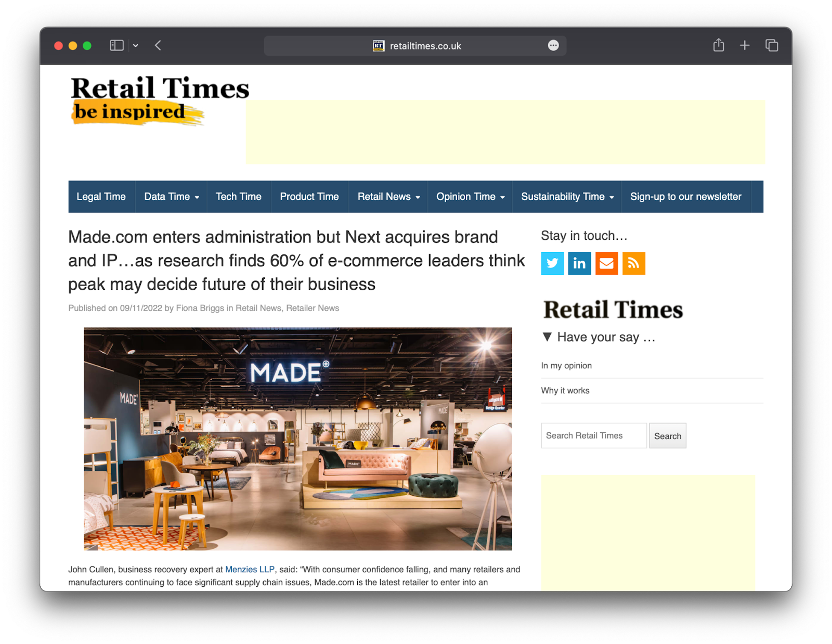832x644 pixels.
Task: Click the Retail Times be inspired logo
Action: pyautogui.click(x=160, y=100)
